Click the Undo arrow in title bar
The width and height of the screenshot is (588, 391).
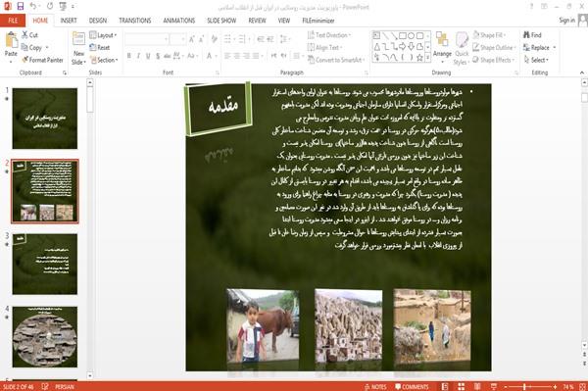point(33,6)
